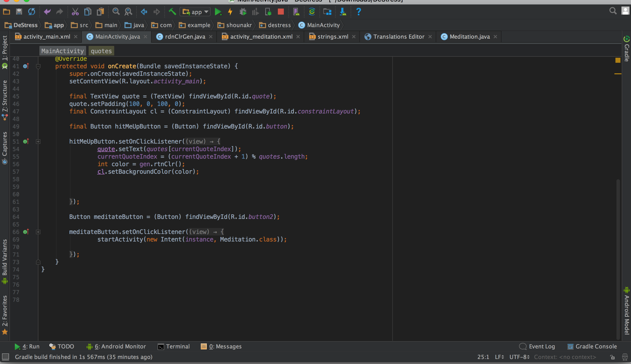Switch to the strings.xml tab
This screenshot has width=631, height=364.
tap(333, 37)
